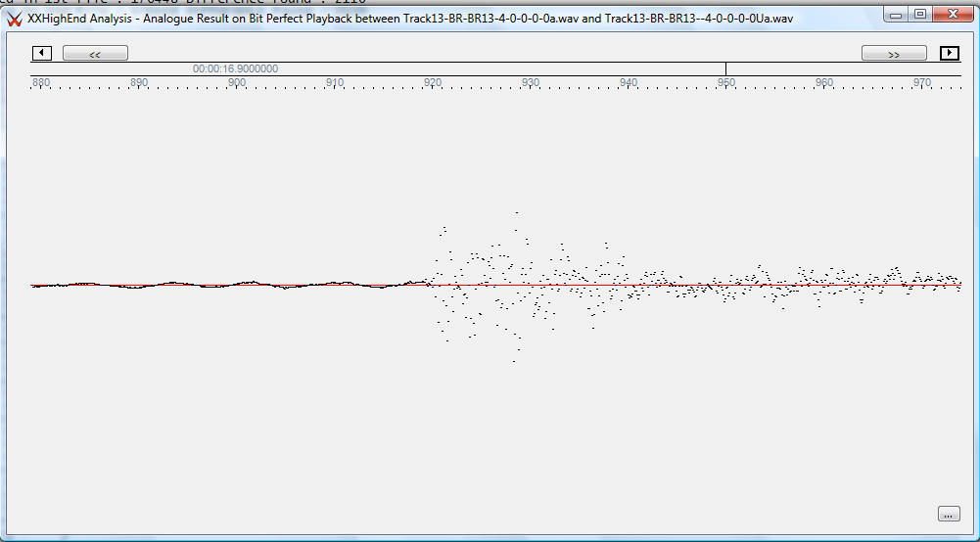Click the 930 mark on the ruler
Viewport: 980px width, 542px height.
click(531, 82)
